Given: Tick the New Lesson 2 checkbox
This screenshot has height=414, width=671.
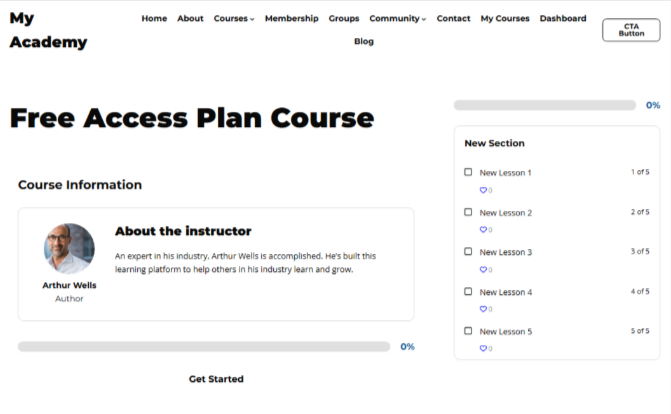Looking at the screenshot, I should coord(468,212).
